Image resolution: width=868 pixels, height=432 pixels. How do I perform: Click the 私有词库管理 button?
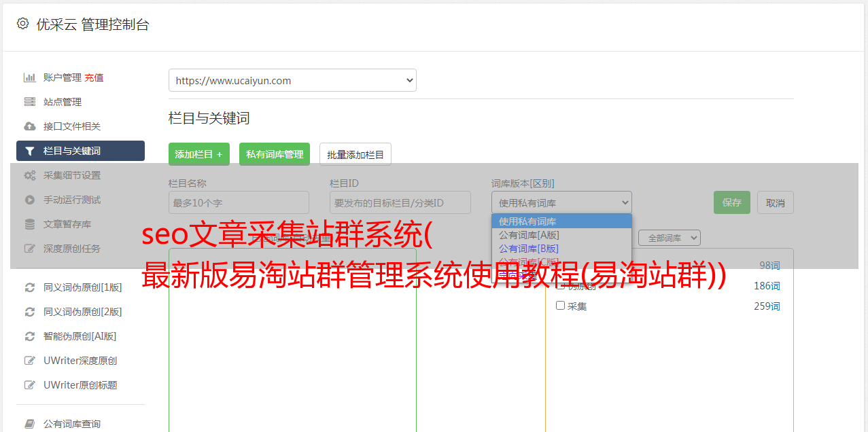point(275,154)
